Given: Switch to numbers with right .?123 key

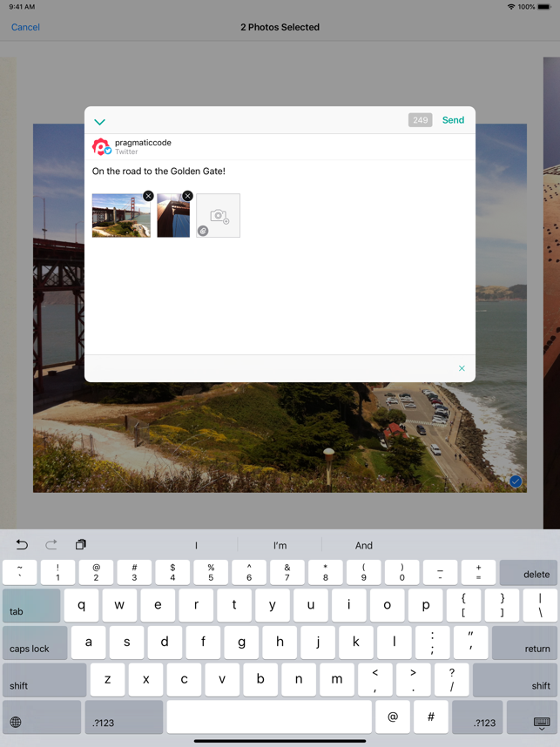Looking at the screenshot, I should tap(477, 717).
